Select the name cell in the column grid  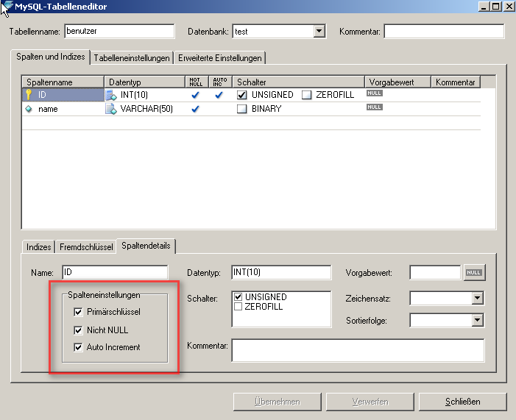[63, 109]
